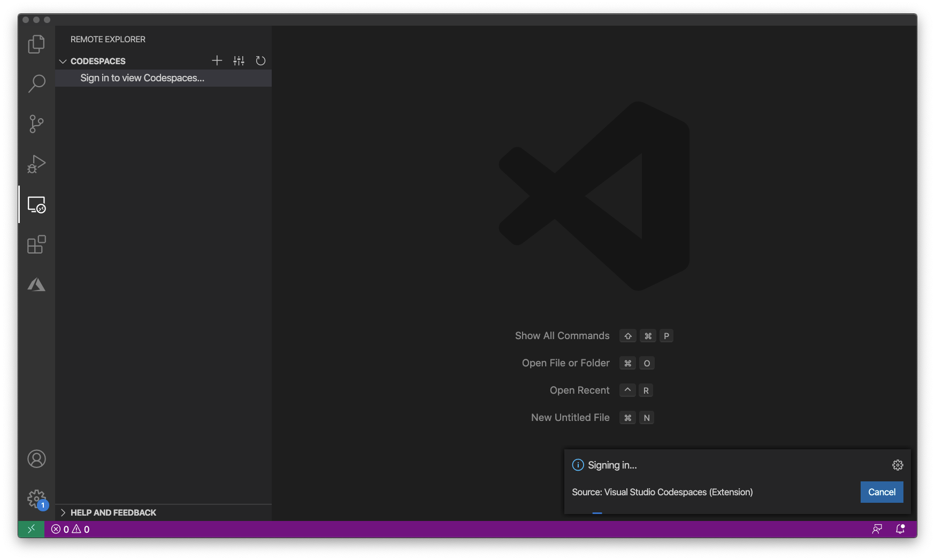Open the Accounts menu
The width and height of the screenshot is (935, 560).
tap(36, 458)
